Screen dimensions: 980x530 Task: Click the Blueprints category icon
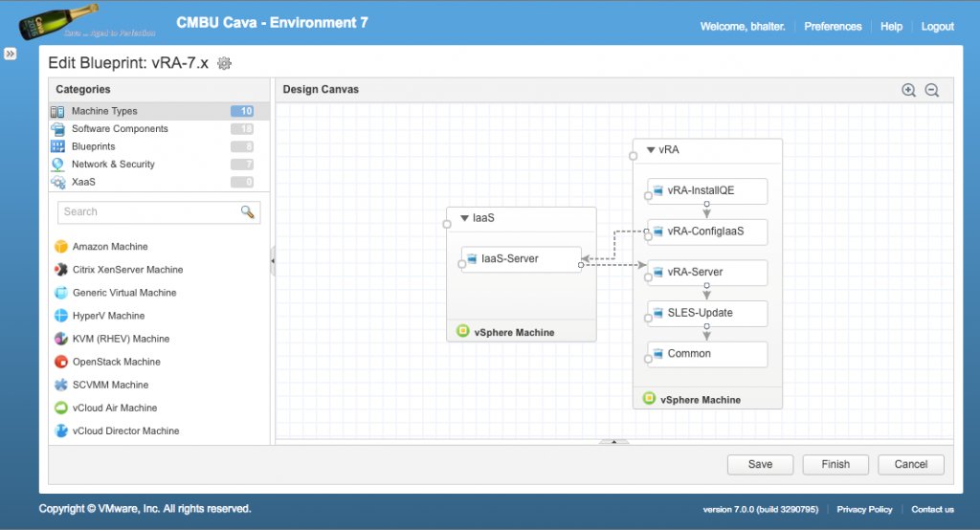coord(57,146)
